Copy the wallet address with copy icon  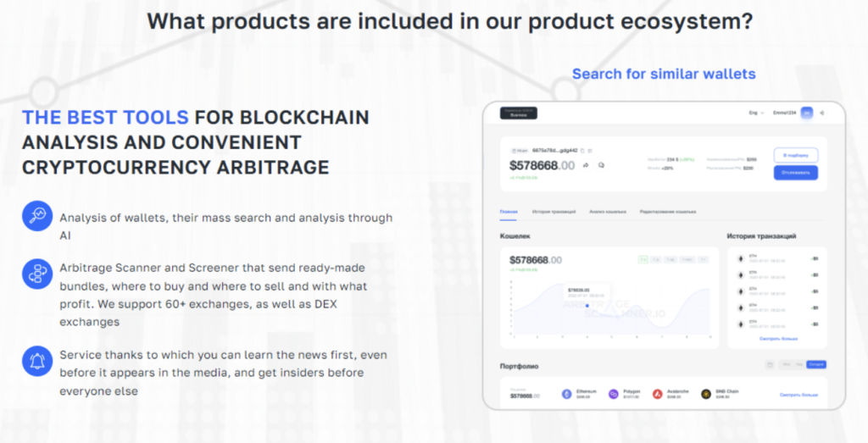pyautogui.click(x=583, y=151)
